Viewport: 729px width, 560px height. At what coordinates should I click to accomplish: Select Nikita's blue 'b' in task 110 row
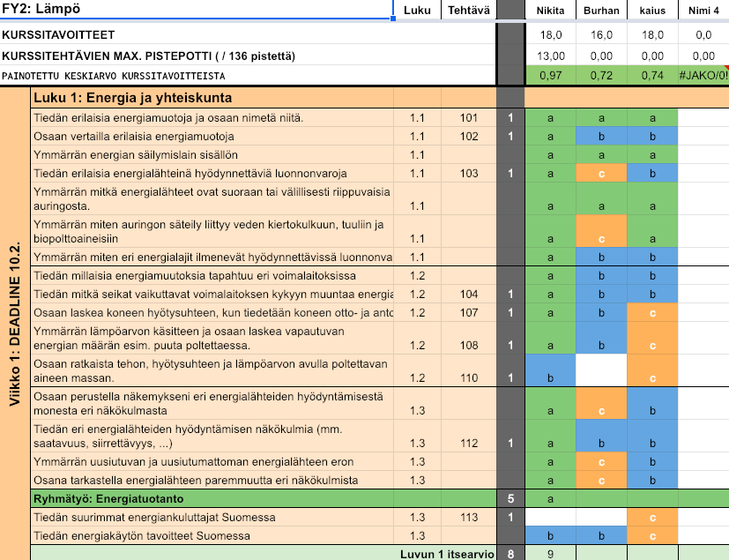(x=550, y=370)
